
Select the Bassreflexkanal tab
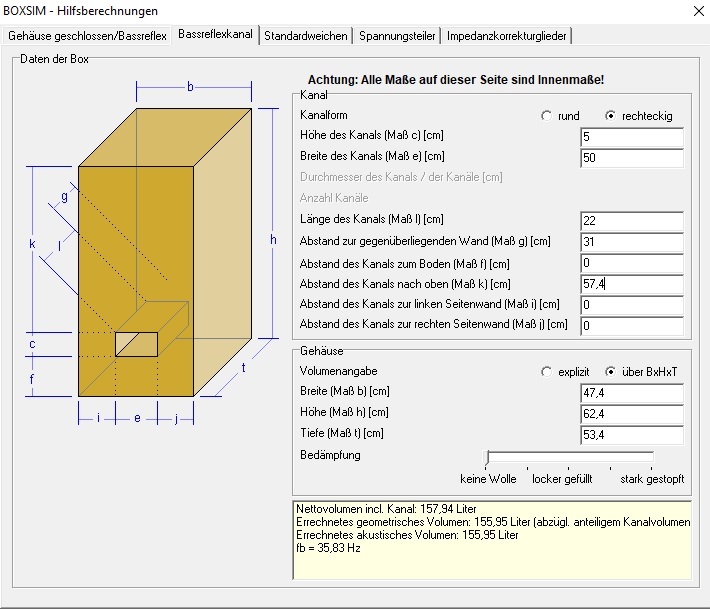(x=215, y=34)
